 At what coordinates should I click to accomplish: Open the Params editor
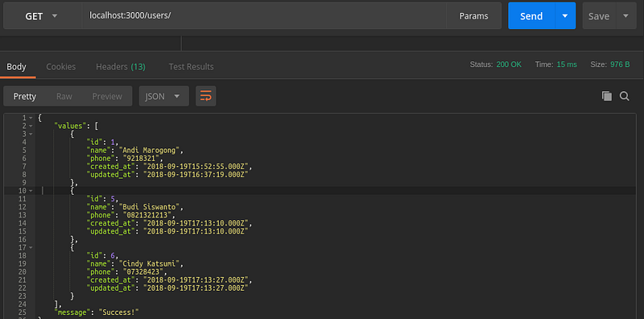coord(473,16)
